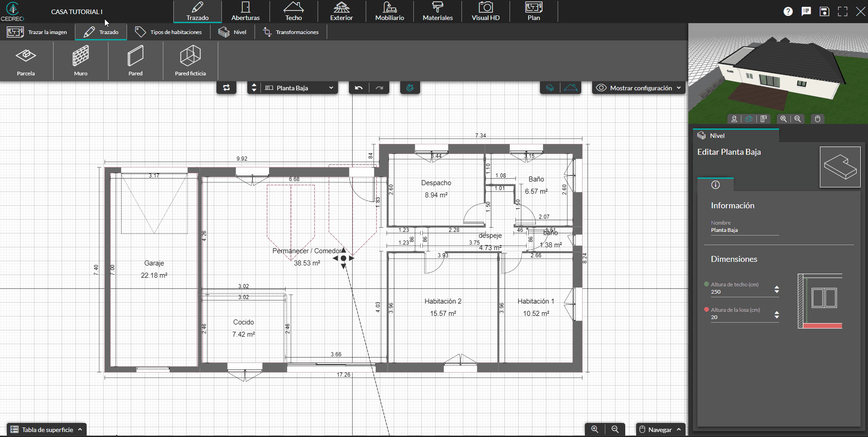The image size is (868, 437).
Task: Adjust Altura de techo stepper arrows
Action: tap(777, 290)
